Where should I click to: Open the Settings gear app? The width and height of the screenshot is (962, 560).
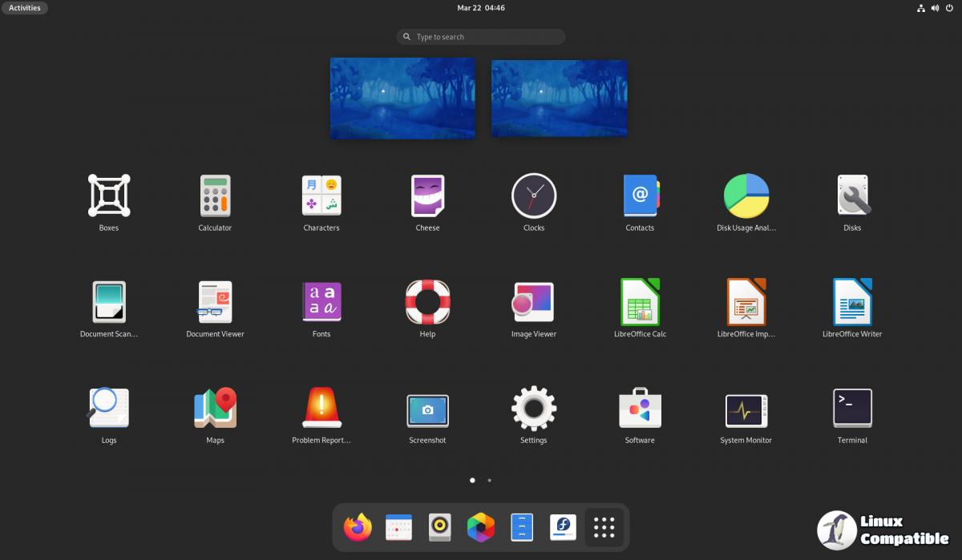coord(534,408)
